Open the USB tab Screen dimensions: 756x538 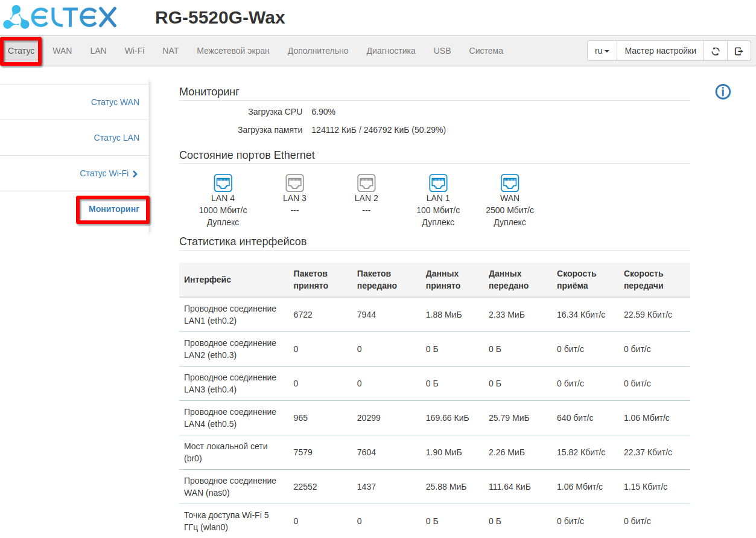[x=442, y=51]
